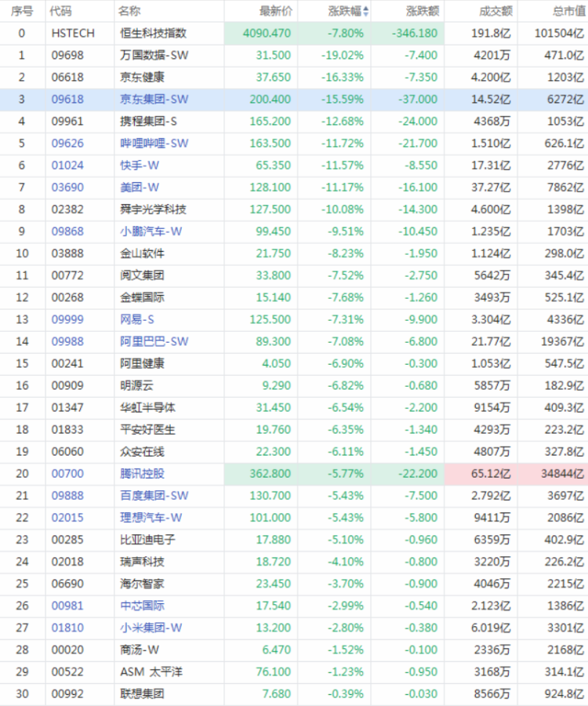Open stock code 03690 link
The height and width of the screenshot is (706, 588).
click(67, 187)
